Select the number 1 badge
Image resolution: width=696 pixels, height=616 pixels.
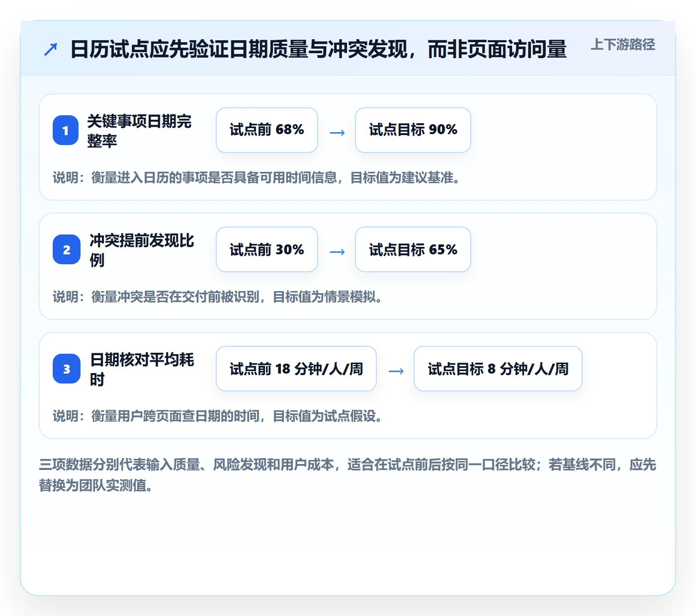click(66, 130)
